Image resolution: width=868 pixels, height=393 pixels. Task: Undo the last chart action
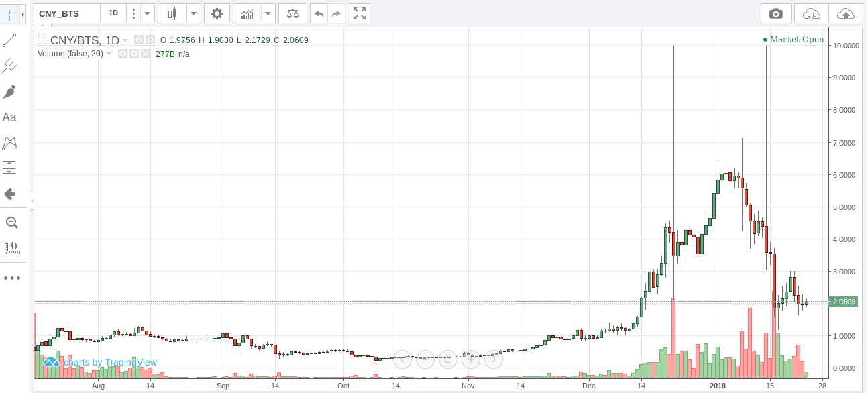(x=319, y=13)
